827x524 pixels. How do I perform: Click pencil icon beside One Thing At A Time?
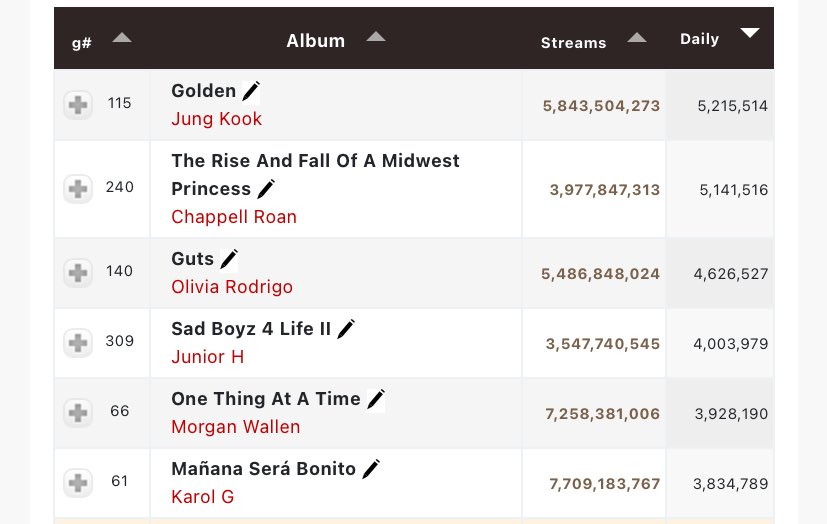click(376, 399)
